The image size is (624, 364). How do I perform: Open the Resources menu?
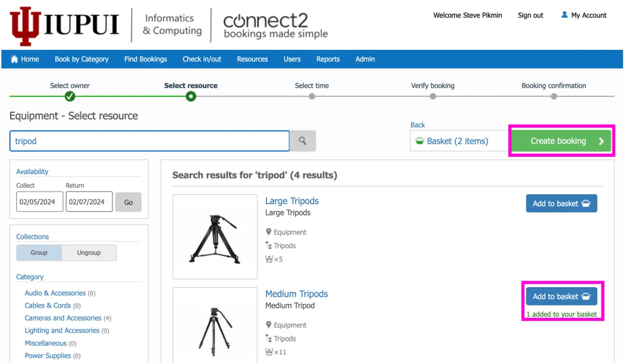[x=253, y=59]
